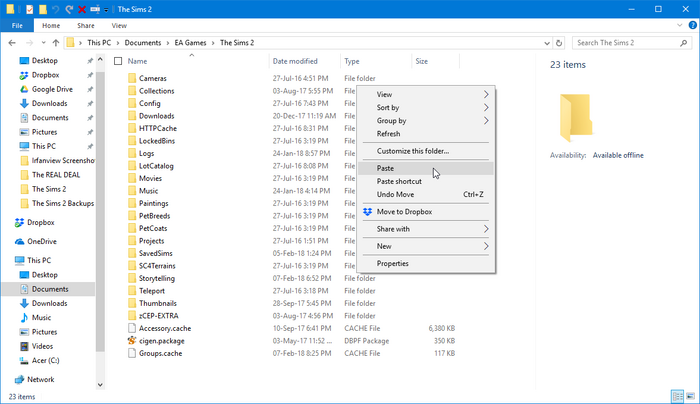Open the Share with submenu
This screenshot has width=700, height=404.
point(426,229)
